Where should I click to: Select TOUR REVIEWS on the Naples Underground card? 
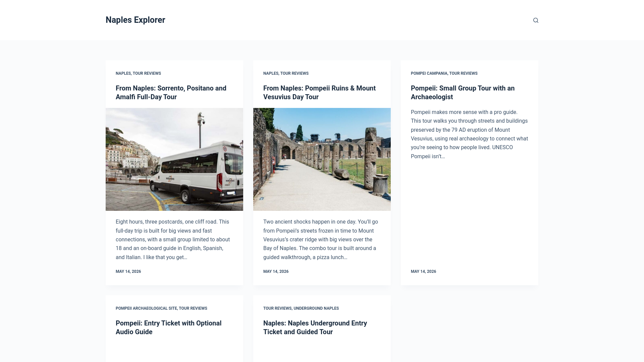[277, 308]
